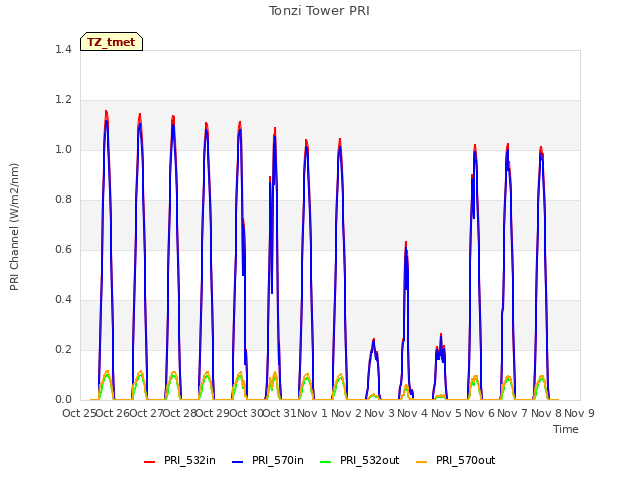Click the blue PRI_570in legend swatch
Viewport: 640px width, 480px height.
pyautogui.click(x=238, y=462)
